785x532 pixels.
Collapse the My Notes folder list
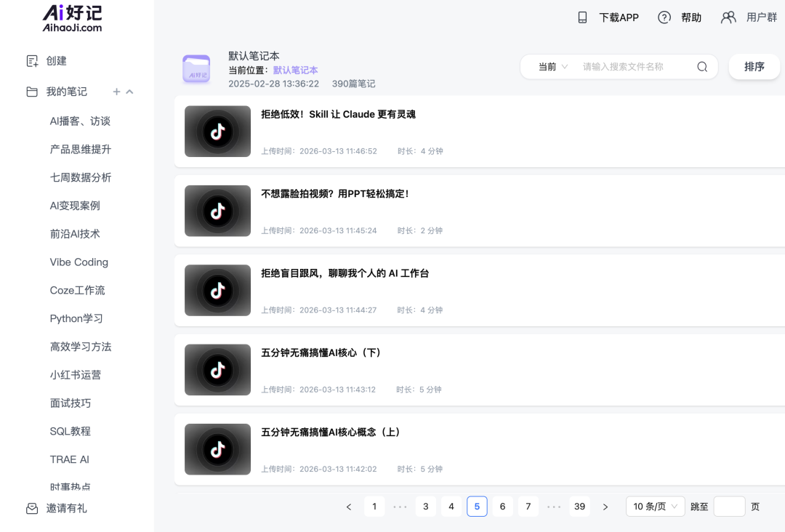tap(129, 92)
